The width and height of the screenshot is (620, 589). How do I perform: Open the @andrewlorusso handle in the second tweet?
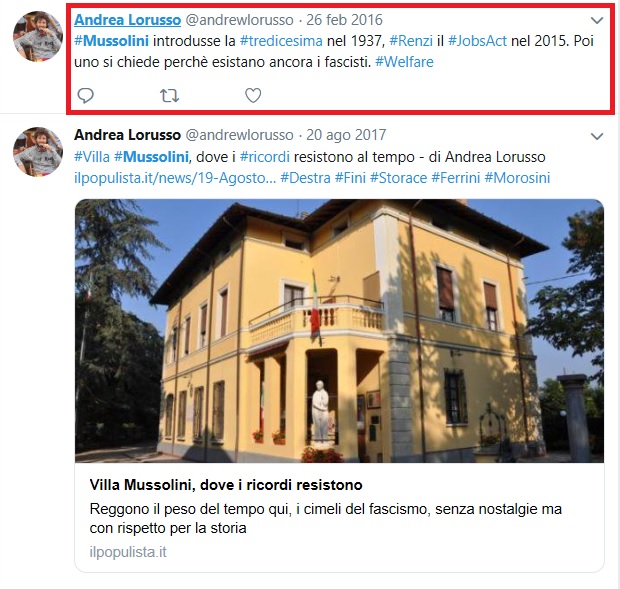tap(239, 135)
